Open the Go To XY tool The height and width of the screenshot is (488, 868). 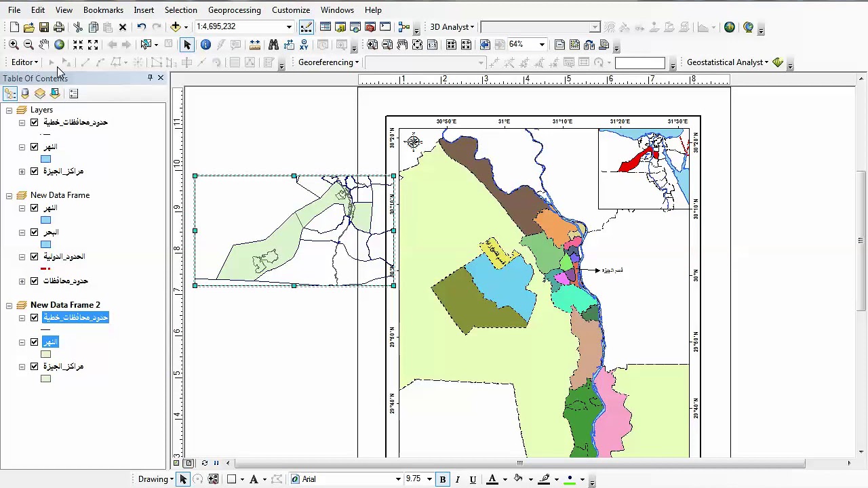pos(304,45)
